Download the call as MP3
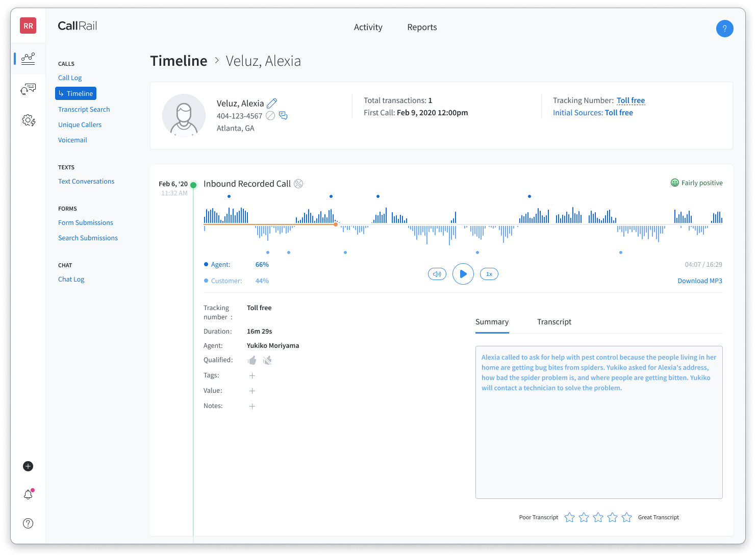The width and height of the screenshot is (756, 557). [x=700, y=281]
